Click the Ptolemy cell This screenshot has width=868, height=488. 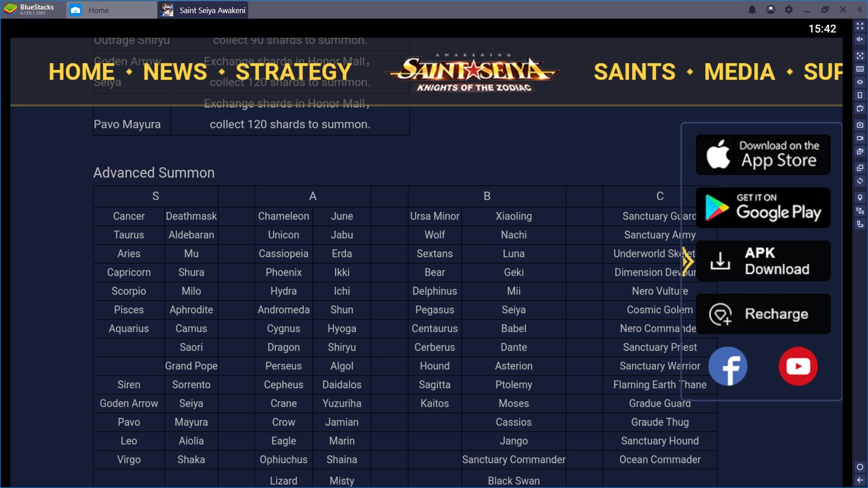514,385
